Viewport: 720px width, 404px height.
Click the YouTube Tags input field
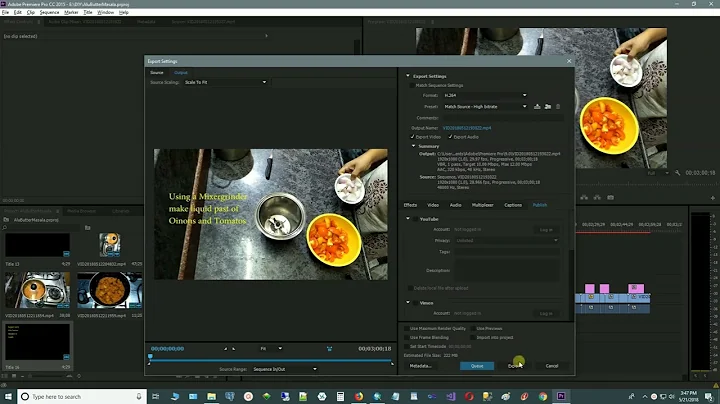tap(507, 252)
